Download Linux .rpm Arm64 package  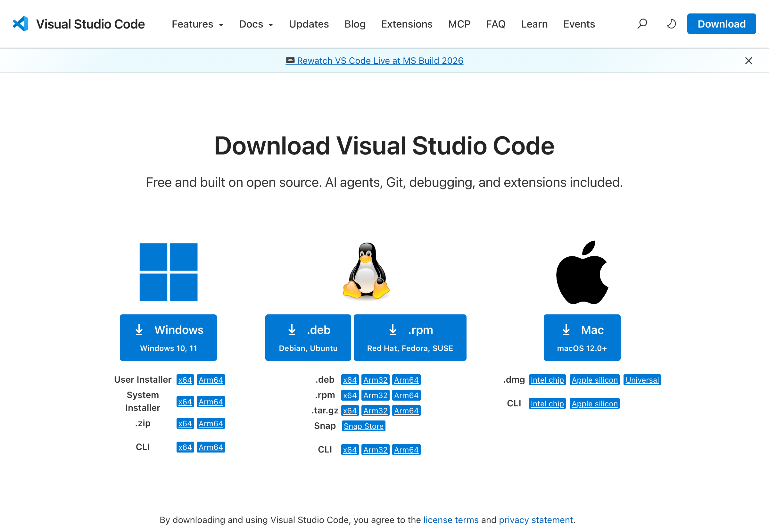point(407,395)
